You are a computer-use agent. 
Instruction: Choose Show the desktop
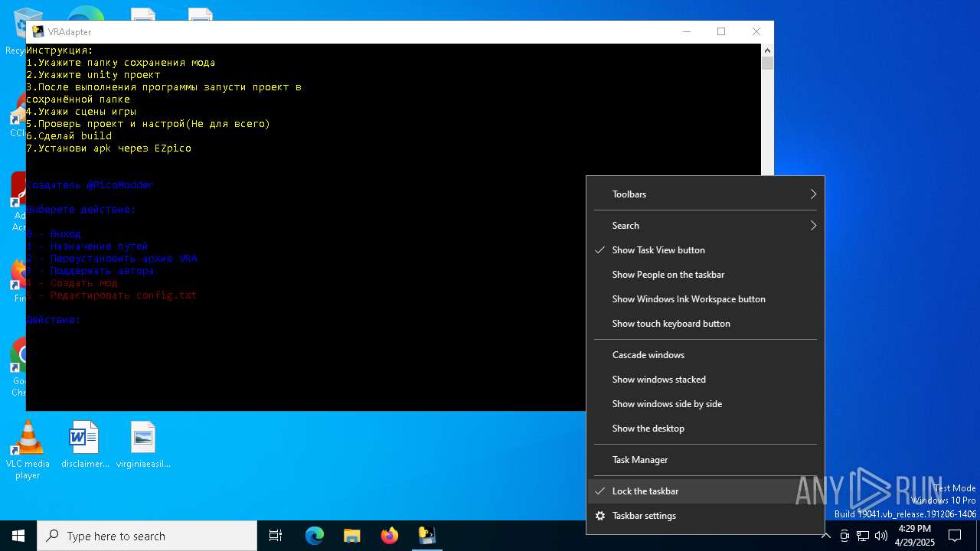[705, 429]
